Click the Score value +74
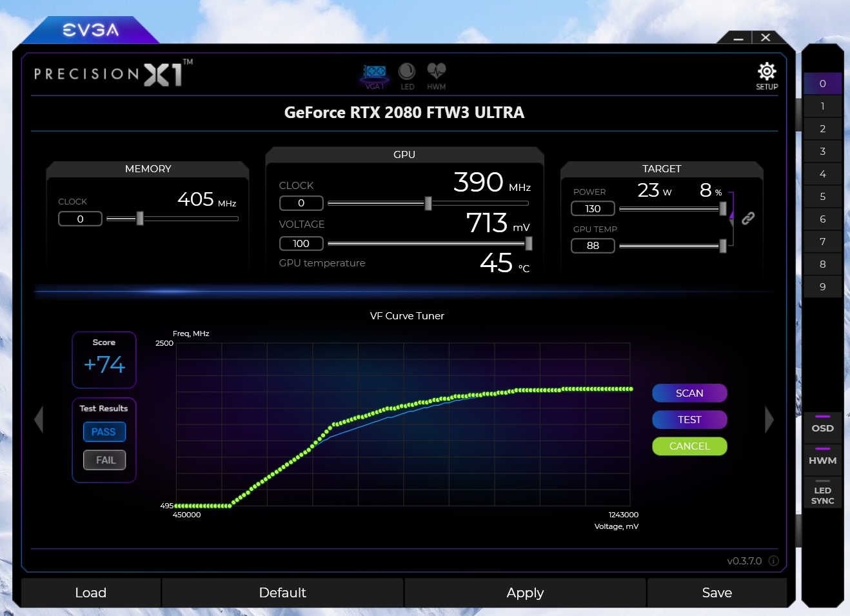This screenshot has height=616, width=850. click(104, 364)
